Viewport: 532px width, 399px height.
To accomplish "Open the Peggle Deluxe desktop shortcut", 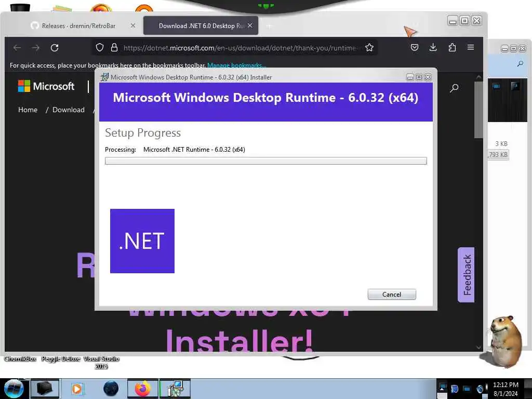I will [x=61, y=358].
